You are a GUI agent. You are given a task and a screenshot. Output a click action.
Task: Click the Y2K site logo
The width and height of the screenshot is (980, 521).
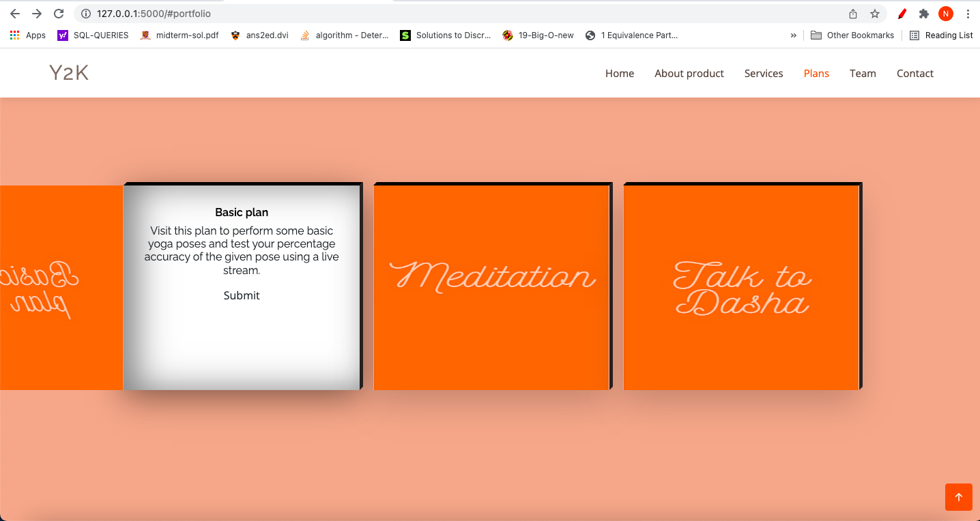[x=69, y=73]
